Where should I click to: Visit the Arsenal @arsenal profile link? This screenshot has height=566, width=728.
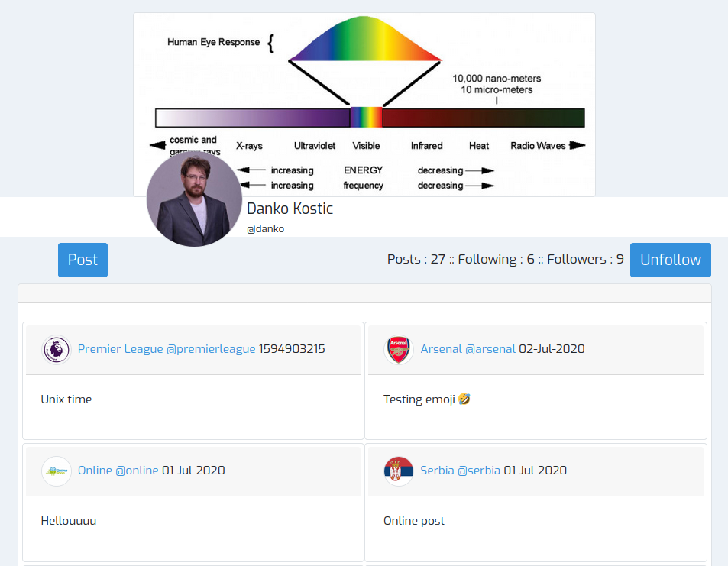pyautogui.click(x=468, y=349)
